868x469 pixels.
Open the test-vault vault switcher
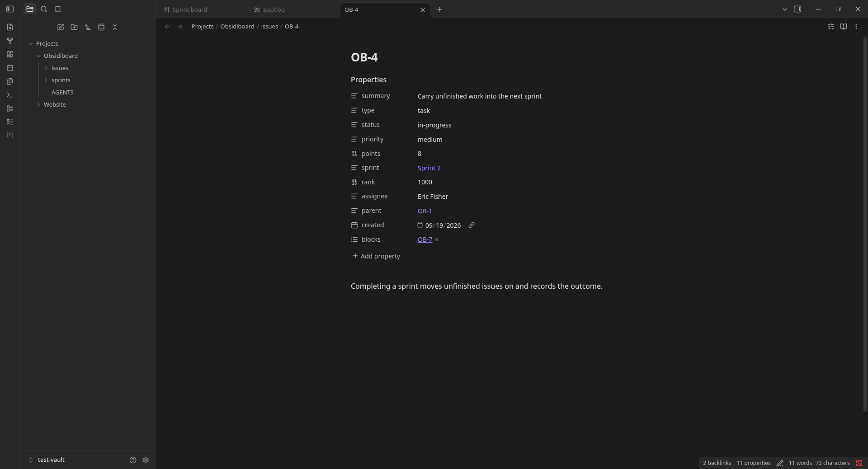47,460
